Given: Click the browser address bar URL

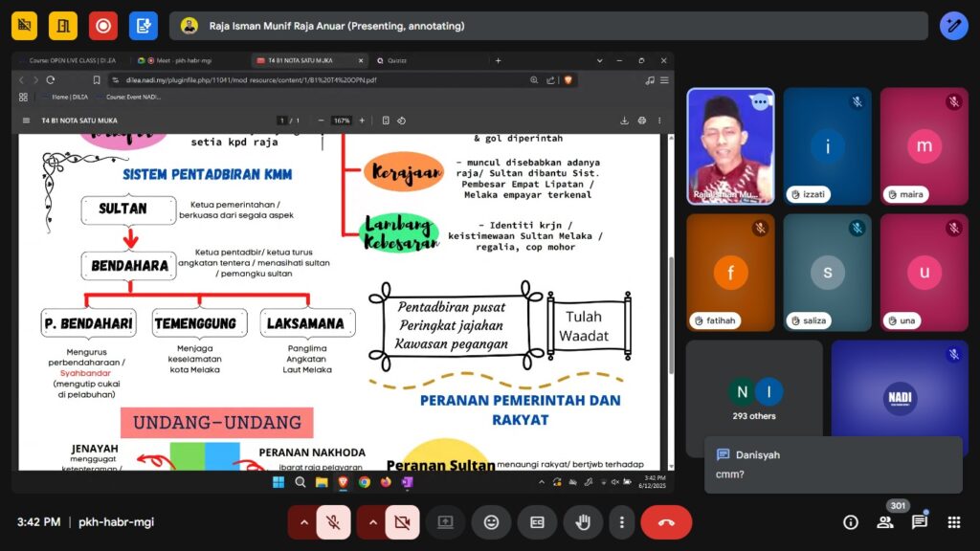Looking at the screenshot, I should point(252,80).
